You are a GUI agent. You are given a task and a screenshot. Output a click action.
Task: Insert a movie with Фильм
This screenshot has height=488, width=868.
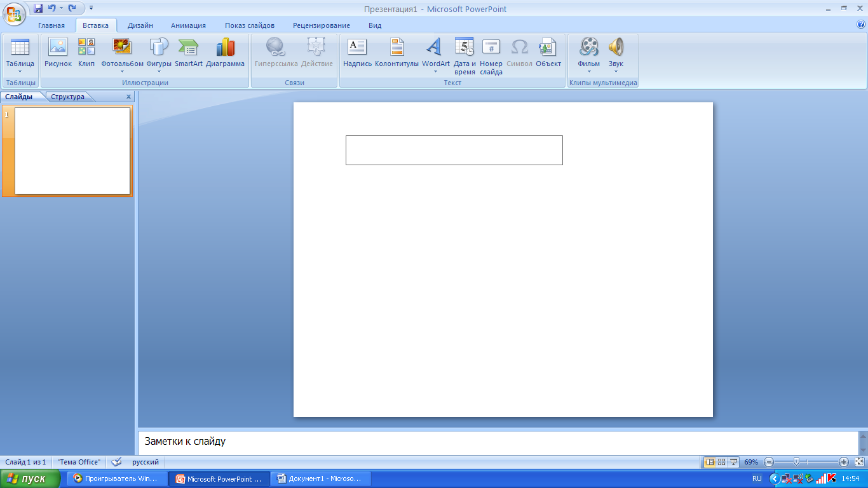click(x=589, y=55)
